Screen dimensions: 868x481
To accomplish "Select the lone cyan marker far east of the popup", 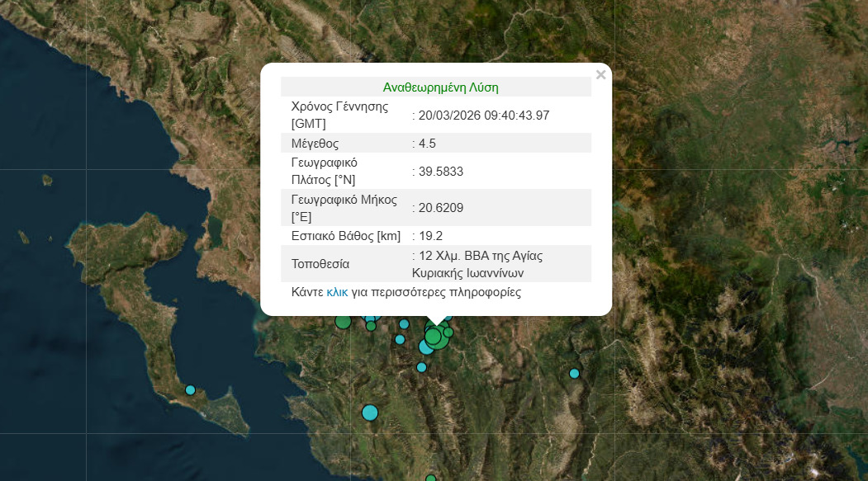I will point(574,373).
